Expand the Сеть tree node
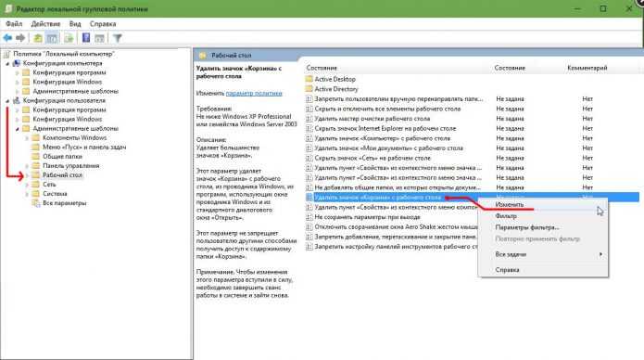 (27, 185)
